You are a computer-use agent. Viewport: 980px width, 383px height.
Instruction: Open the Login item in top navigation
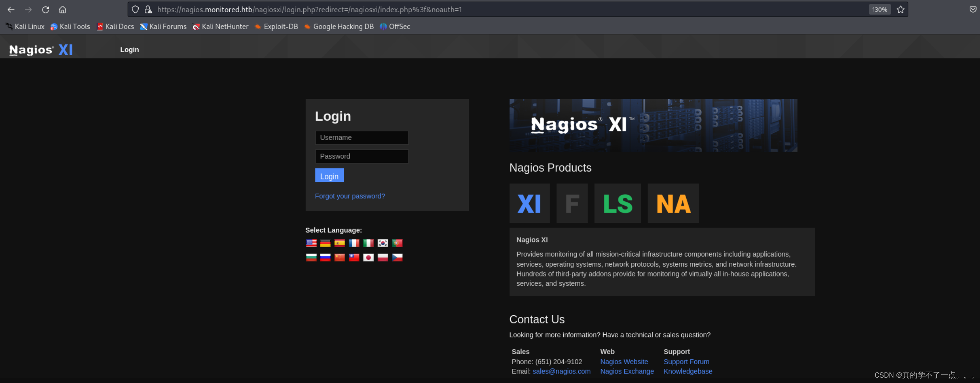[x=129, y=50]
